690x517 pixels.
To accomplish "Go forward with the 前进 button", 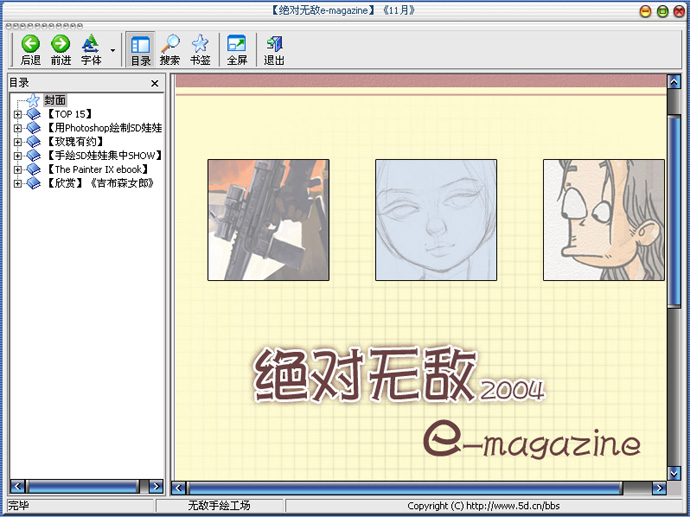I will (61, 50).
